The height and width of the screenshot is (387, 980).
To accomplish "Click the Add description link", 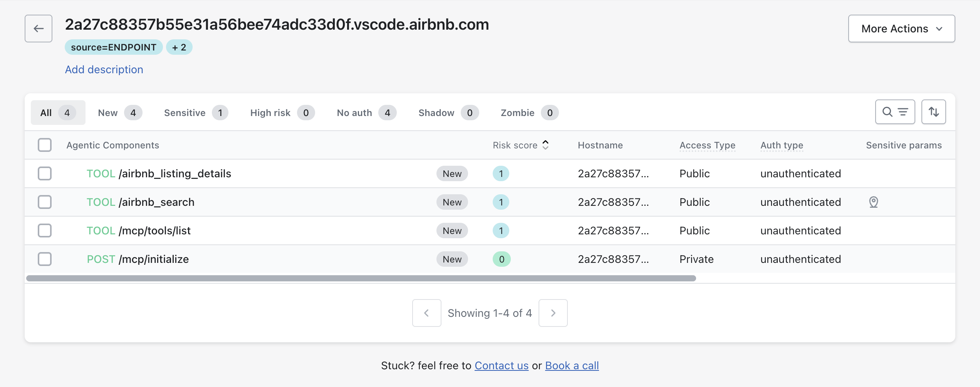I will pos(104,69).
